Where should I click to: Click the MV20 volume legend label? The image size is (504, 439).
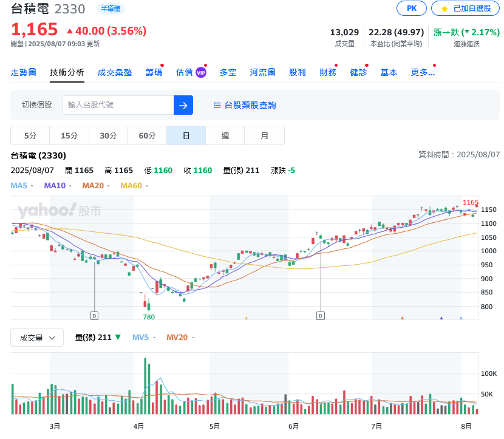(177, 338)
